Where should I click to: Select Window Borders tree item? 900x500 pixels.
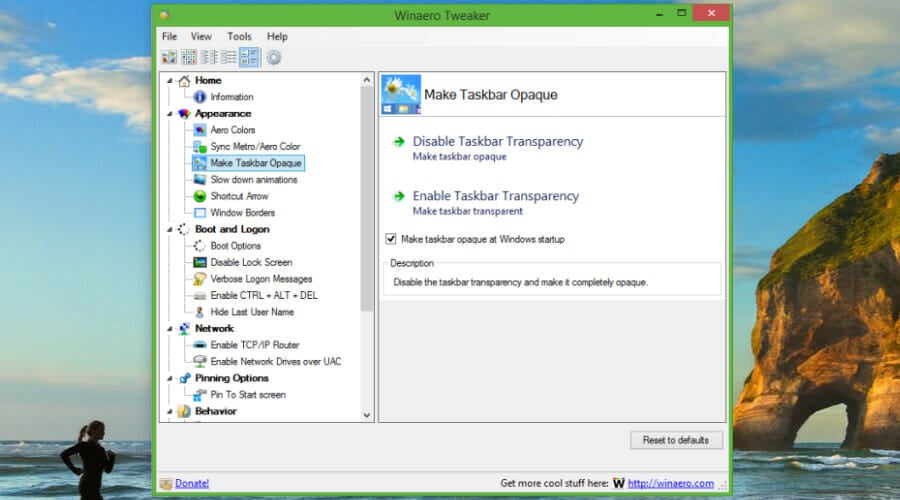coord(242,213)
